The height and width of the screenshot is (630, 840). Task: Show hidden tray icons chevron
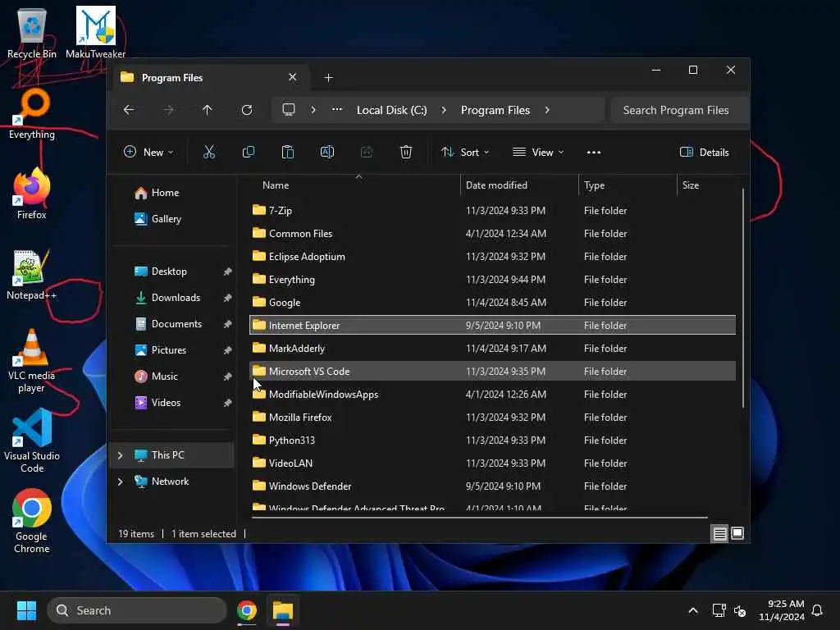click(x=692, y=610)
